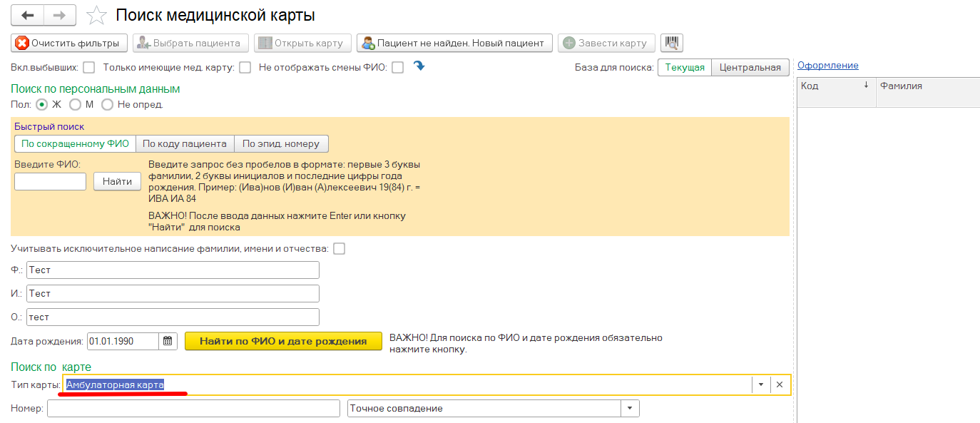Click the barcode scanner icon
Screen dimensions: 980x423
(x=671, y=43)
